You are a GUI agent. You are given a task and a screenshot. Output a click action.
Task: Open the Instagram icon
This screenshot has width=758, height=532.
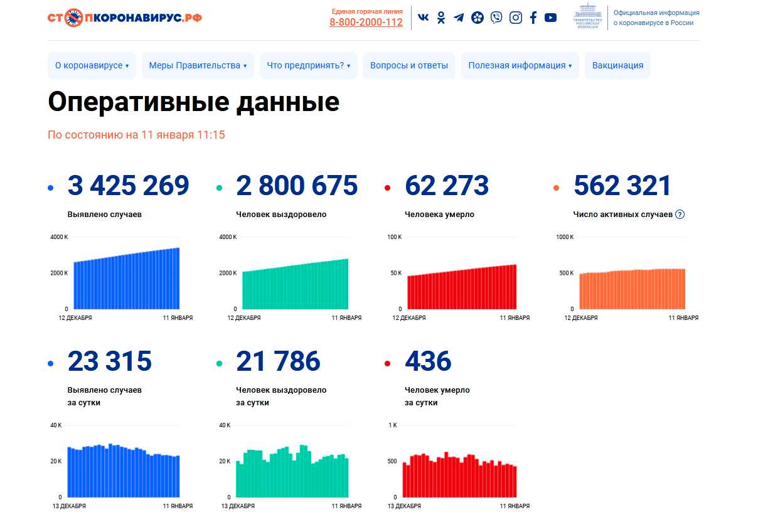(x=515, y=18)
